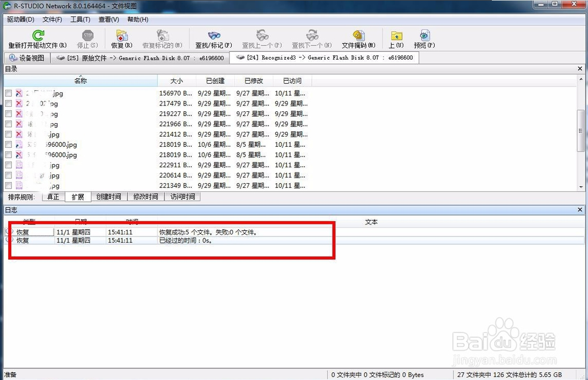Sort by 修改时间 rule
588x380 pixels.
(x=146, y=197)
